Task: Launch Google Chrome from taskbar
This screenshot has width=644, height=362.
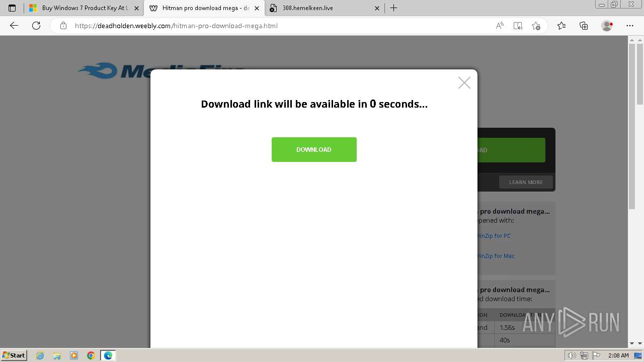Action: pyautogui.click(x=91, y=355)
